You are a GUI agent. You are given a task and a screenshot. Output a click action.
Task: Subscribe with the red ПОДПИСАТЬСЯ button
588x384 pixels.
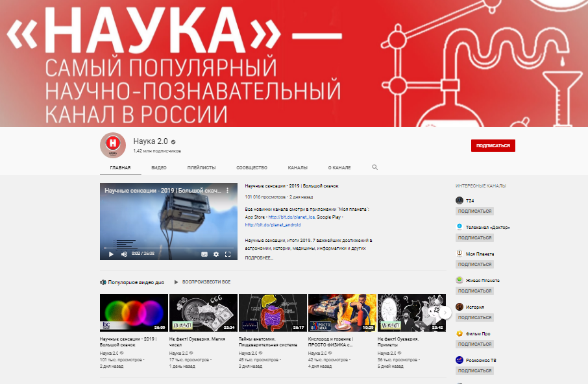click(493, 146)
